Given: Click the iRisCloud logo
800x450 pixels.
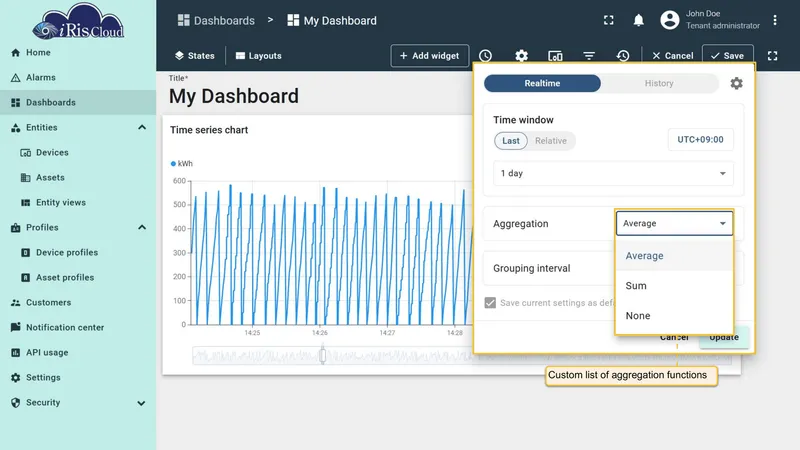Looking at the screenshot, I should [x=78, y=21].
